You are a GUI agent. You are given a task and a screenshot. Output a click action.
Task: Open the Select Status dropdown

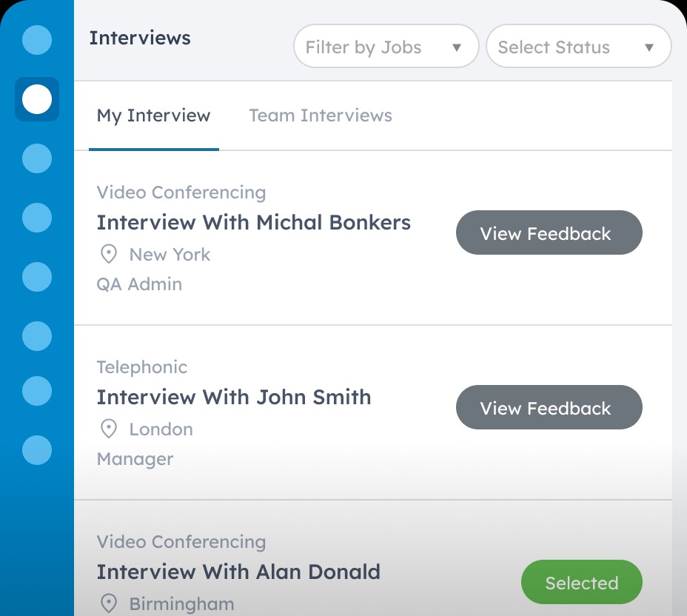point(578,46)
